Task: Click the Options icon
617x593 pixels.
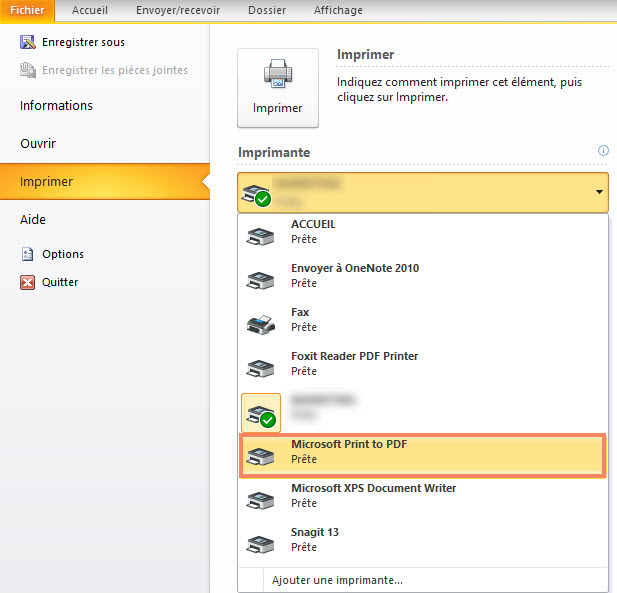Action: click(x=28, y=254)
